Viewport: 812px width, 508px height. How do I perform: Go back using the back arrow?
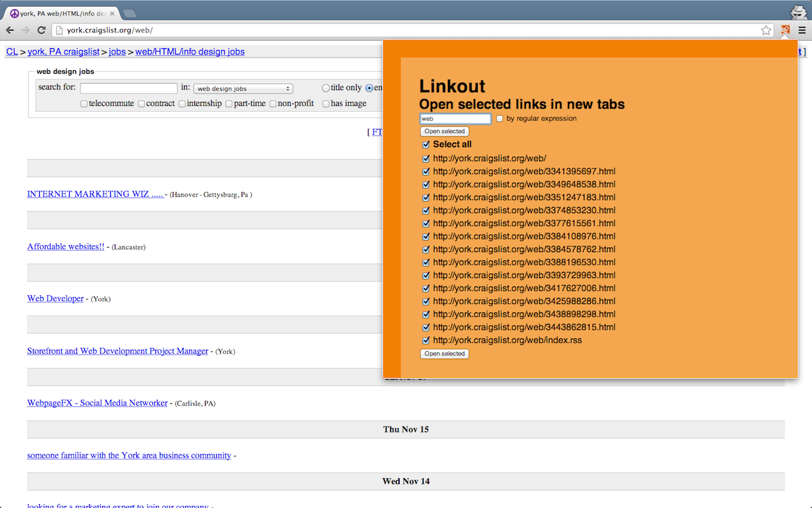(x=10, y=30)
